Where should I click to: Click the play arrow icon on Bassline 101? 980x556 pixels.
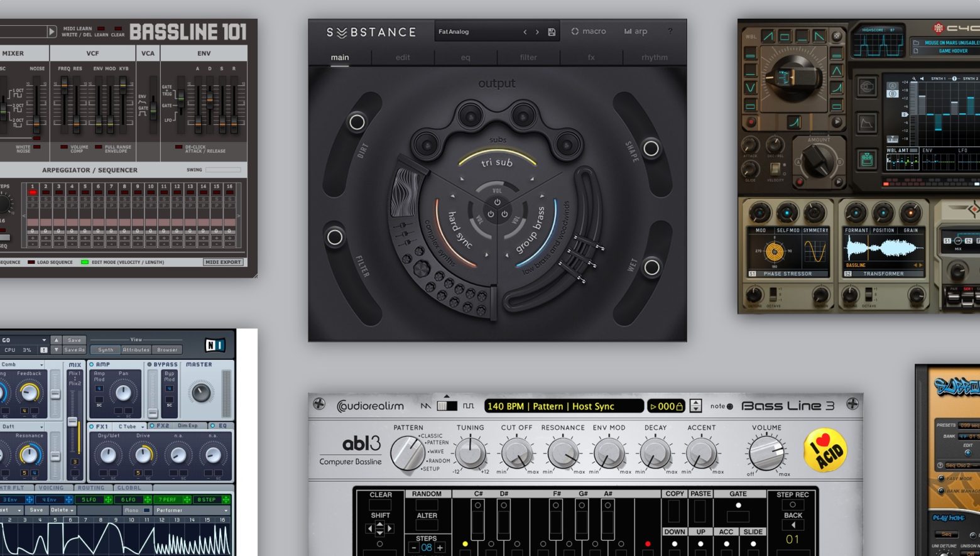(x=52, y=31)
